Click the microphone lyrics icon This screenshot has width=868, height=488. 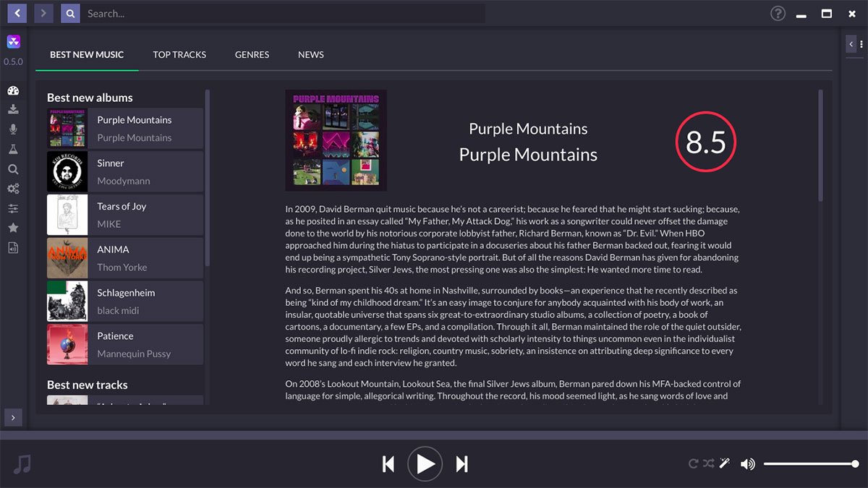[x=13, y=129]
